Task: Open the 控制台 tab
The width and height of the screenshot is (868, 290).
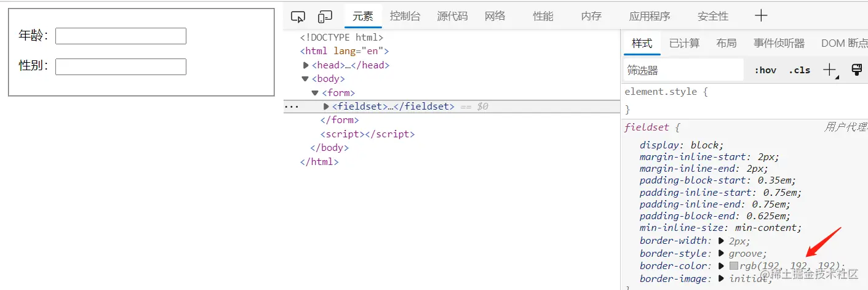Action: click(405, 17)
